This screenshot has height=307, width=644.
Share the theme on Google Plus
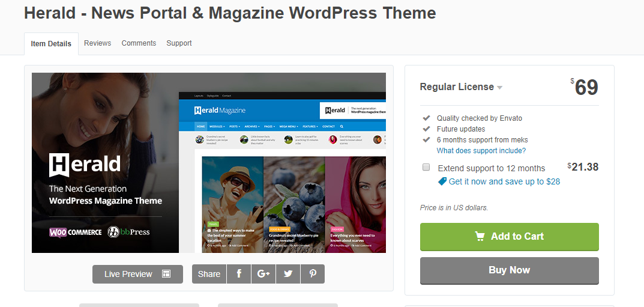(263, 274)
